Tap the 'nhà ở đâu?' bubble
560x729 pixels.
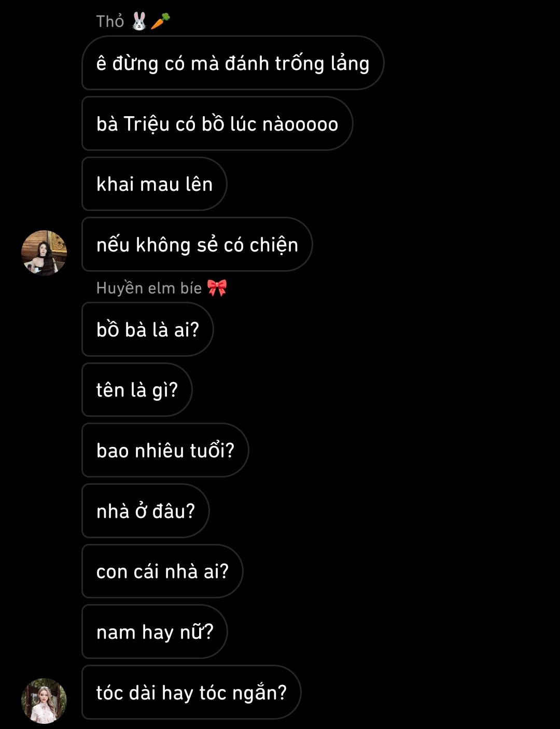point(145,511)
